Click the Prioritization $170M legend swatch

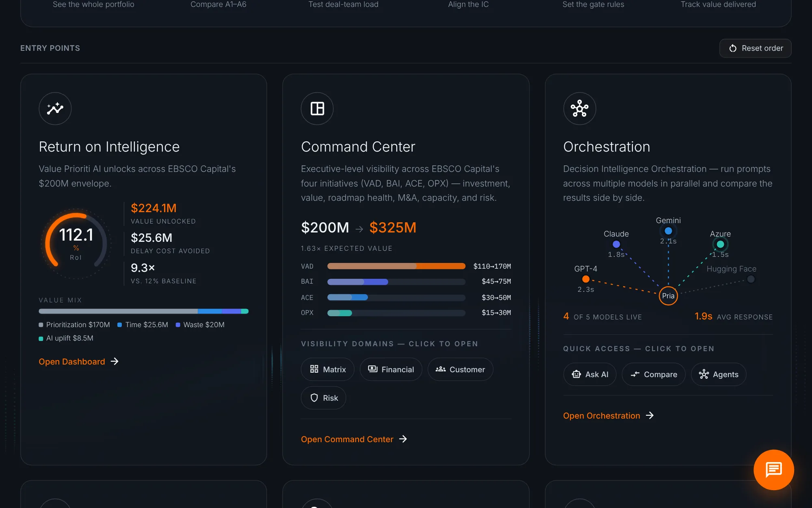(x=41, y=325)
